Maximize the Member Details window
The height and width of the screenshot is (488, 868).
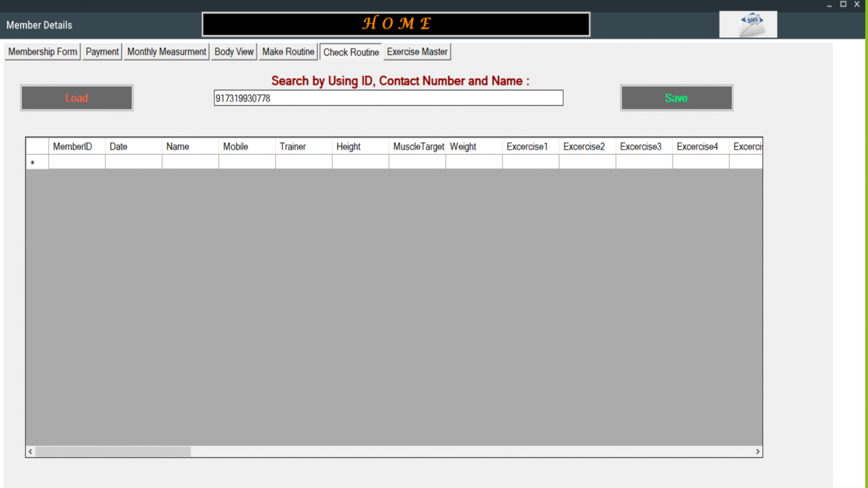(843, 5)
